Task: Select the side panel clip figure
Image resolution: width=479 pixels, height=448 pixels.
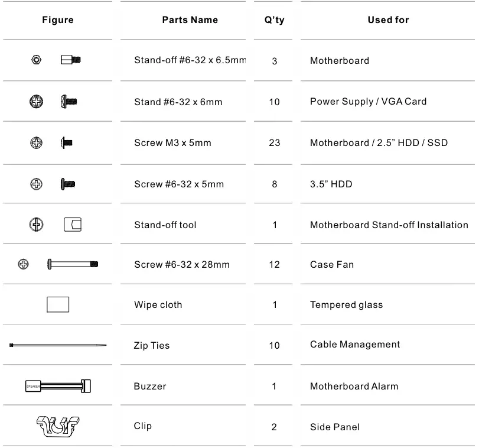Action: point(58,427)
